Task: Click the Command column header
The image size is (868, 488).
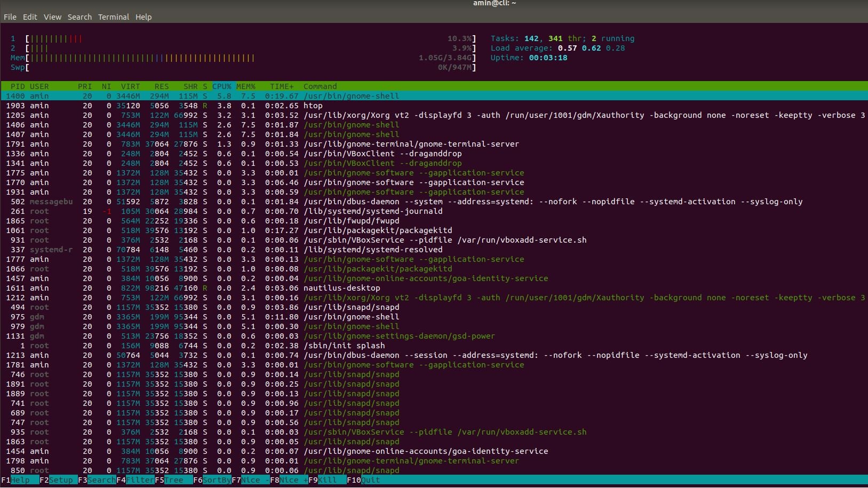Action: 320,86
